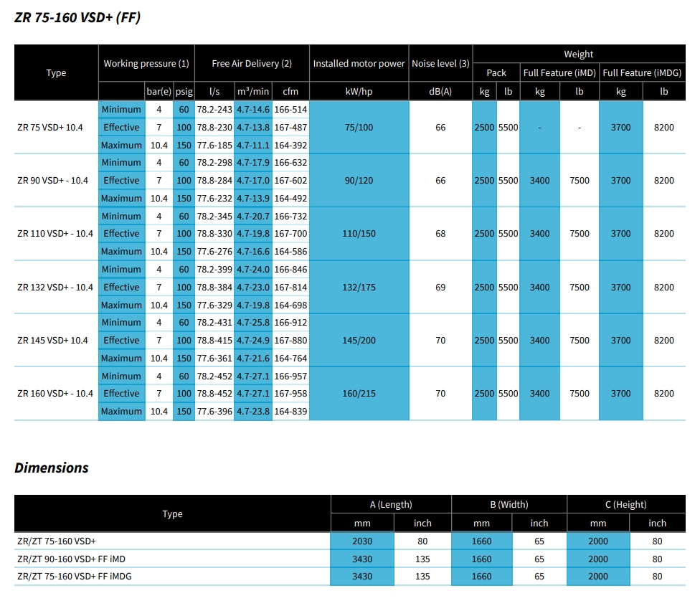Select the m³/min value "4.7-23.0"

tap(253, 287)
